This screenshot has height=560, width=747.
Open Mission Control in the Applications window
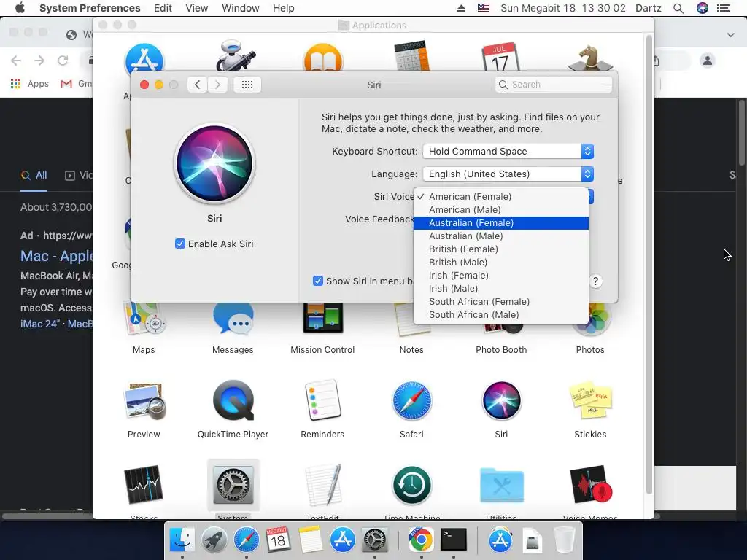click(x=322, y=318)
